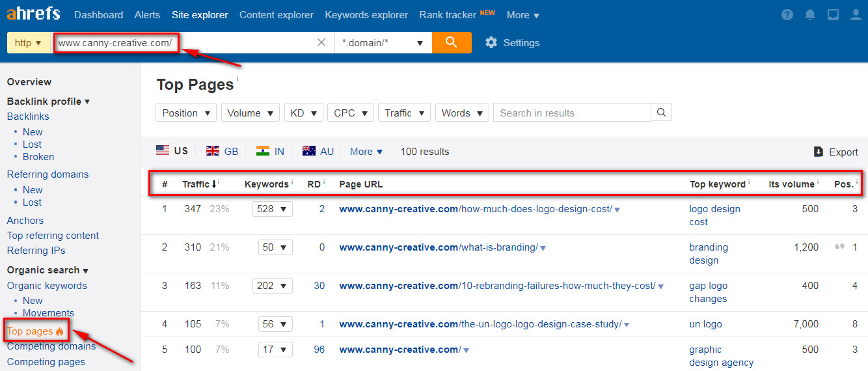This screenshot has width=868, height=371.
Task: Clear the URL field with X
Action: [321, 42]
